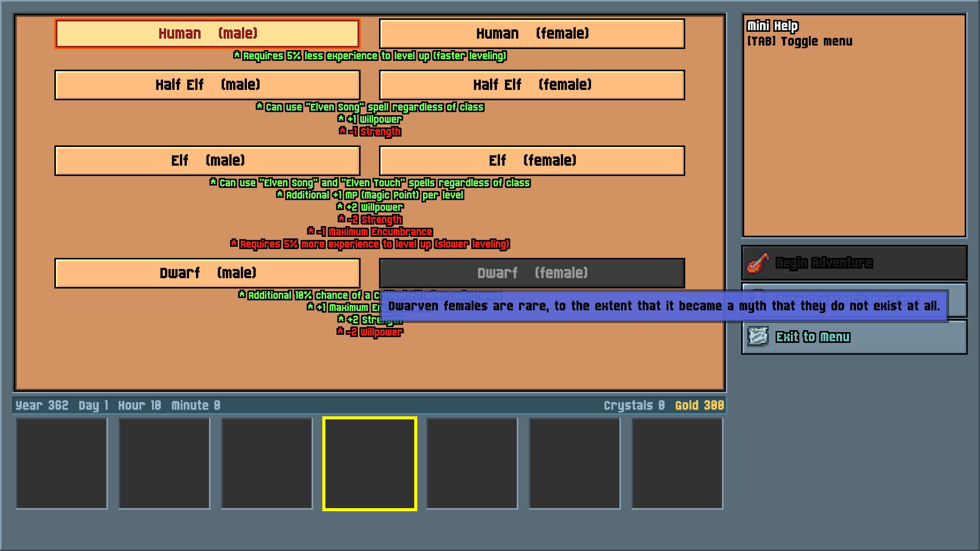This screenshot has width=980, height=551.
Task: Click the Dwarf -2 Willpower trait
Action: 370,332
